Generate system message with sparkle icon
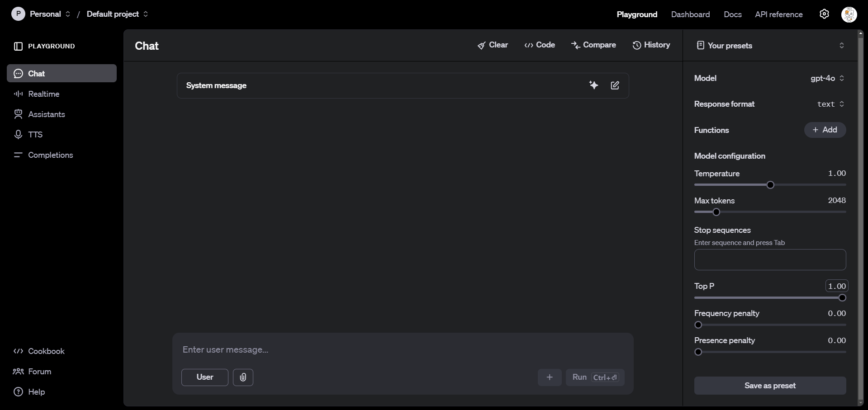 click(x=593, y=85)
